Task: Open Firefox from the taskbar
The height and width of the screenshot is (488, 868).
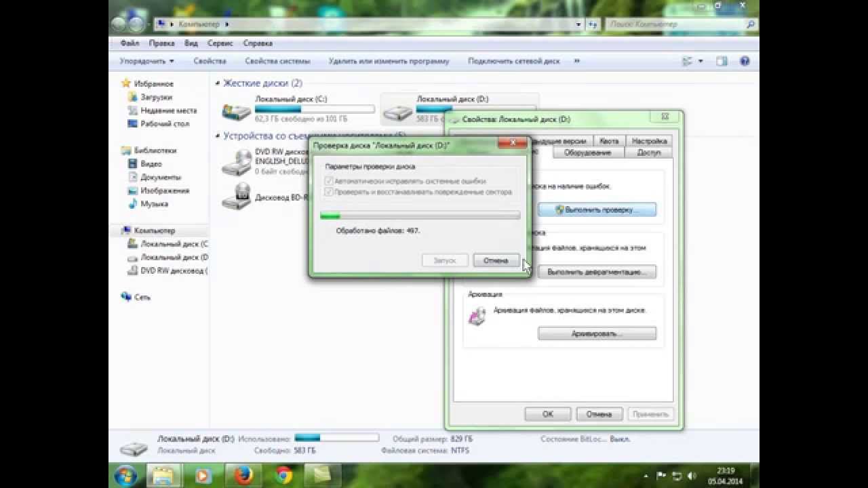Action: point(242,476)
